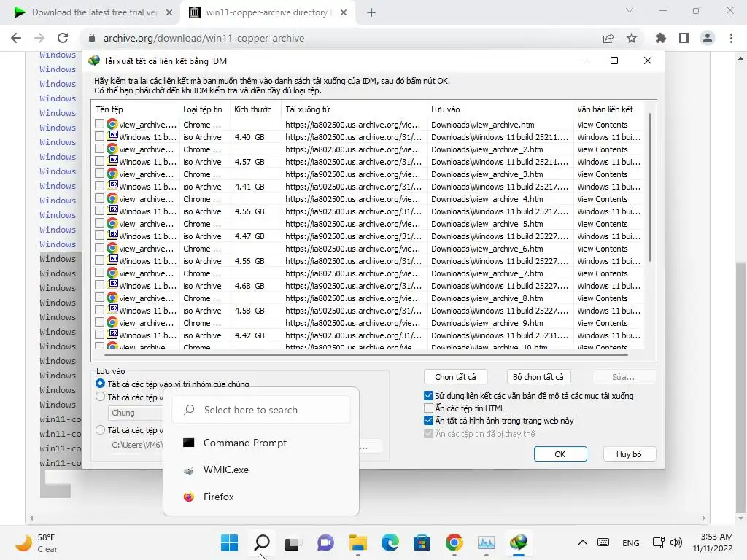Switch to Chrome on the taskbar

click(454, 542)
